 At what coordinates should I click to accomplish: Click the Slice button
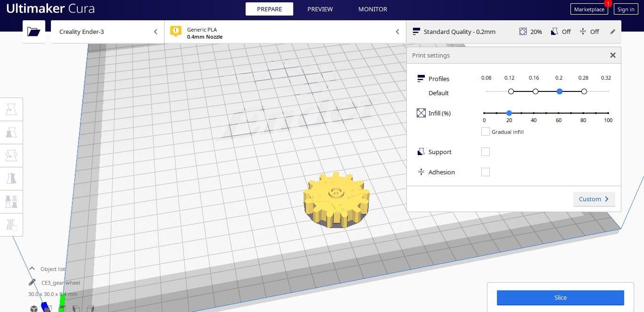[560, 297]
